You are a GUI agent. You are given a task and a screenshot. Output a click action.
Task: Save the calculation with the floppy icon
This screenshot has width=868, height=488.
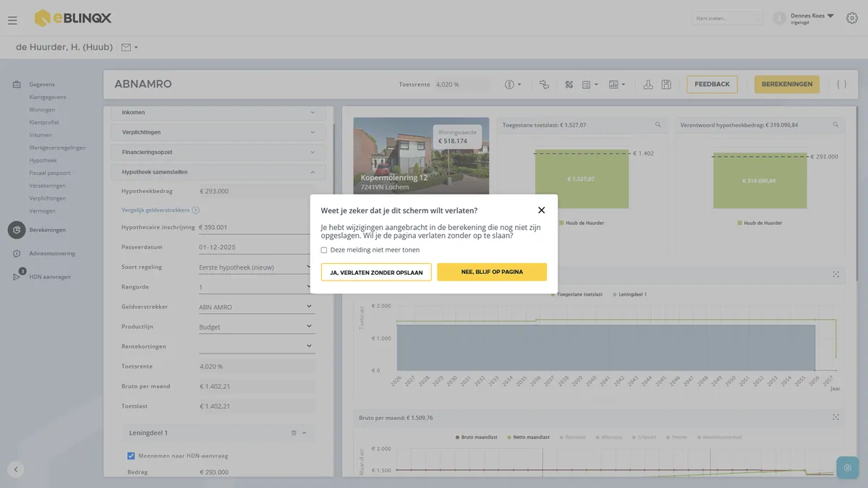pyautogui.click(x=666, y=85)
